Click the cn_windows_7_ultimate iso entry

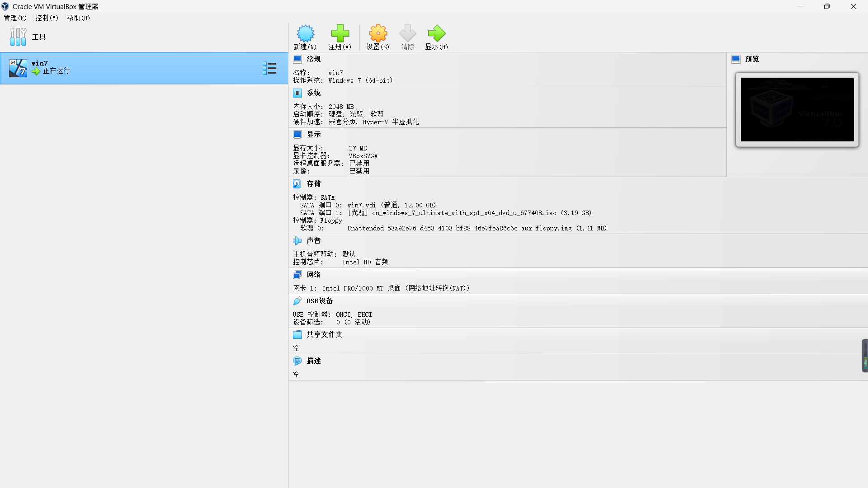(469, 213)
